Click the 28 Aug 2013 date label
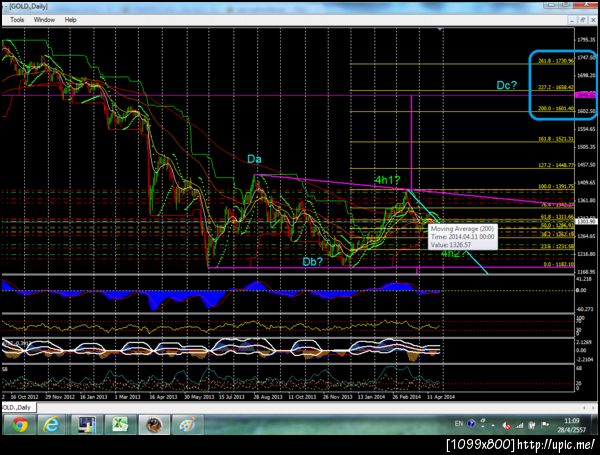Image resolution: width=600 pixels, height=455 pixels. tap(267, 397)
